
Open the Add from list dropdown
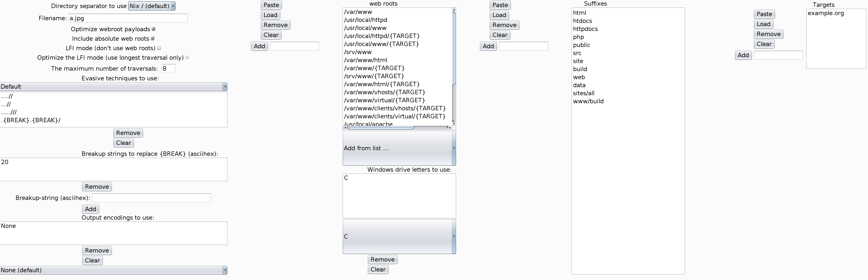tap(399, 148)
